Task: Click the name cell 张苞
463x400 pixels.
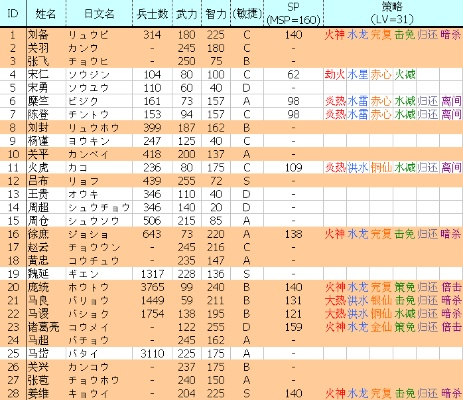Action: [x=38, y=380]
